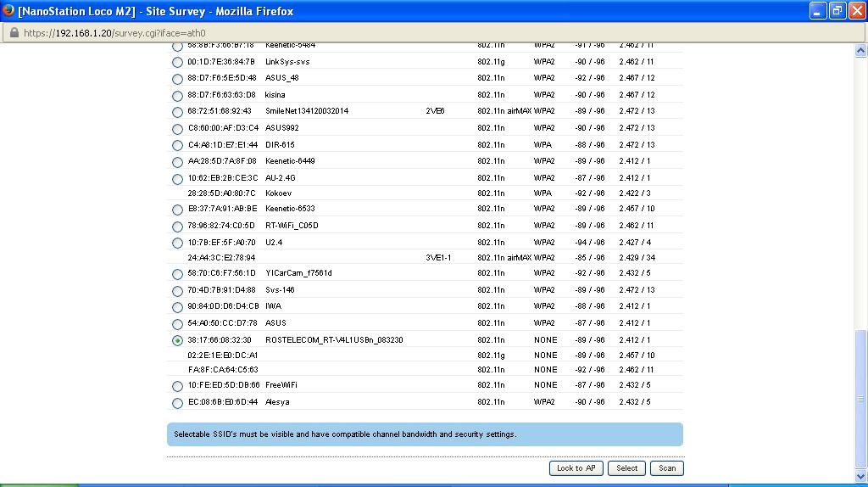
Task: Select the AU-2.4G radio button
Action: [x=177, y=179]
